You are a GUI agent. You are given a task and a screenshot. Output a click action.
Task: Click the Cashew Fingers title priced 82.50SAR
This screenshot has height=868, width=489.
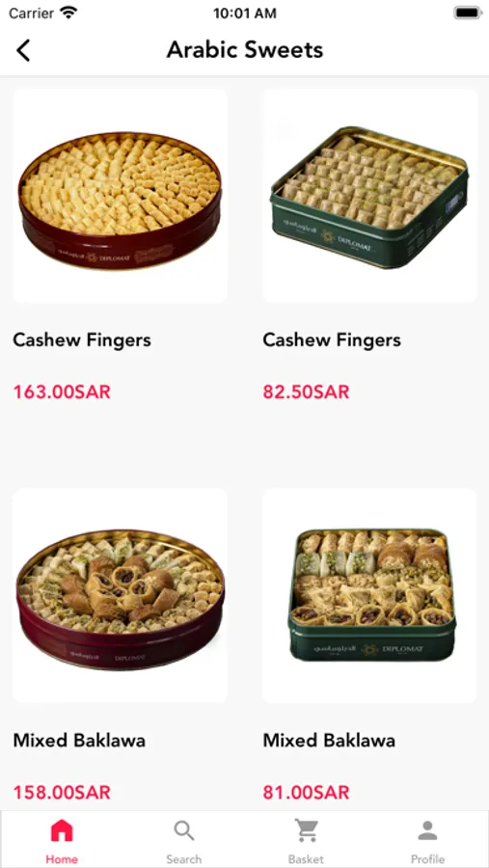tap(332, 339)
